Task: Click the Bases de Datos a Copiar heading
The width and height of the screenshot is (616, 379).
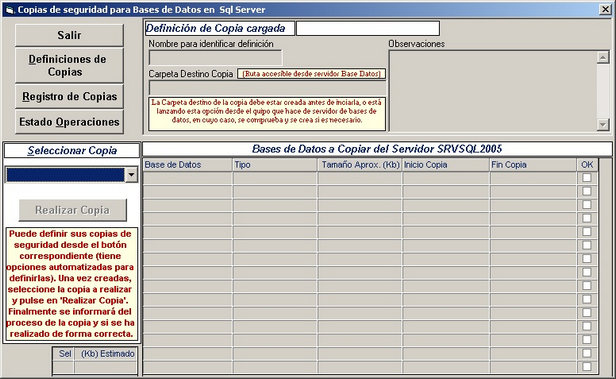Action: (x=377, y=149)
